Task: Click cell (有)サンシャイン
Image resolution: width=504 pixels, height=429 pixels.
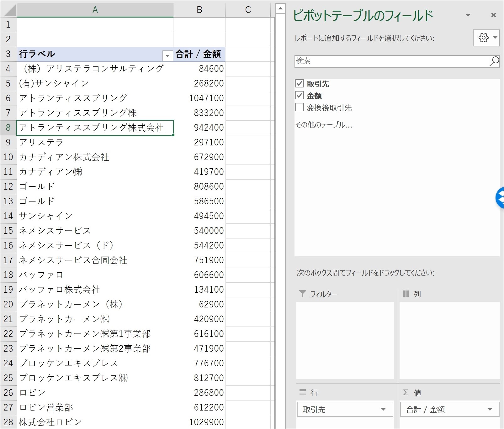Action: [x=95, y=83]
